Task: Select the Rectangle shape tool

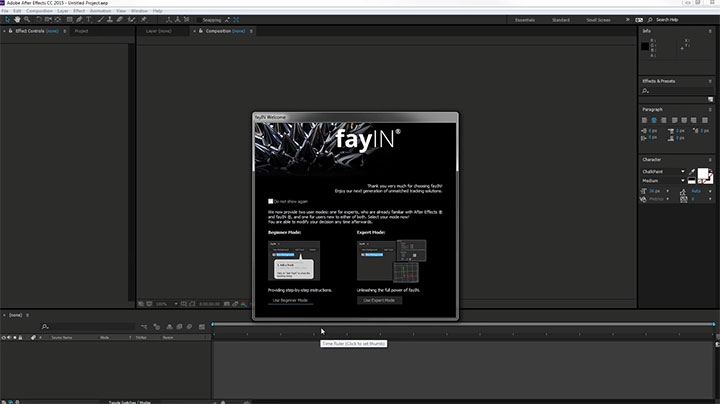Action: point(70,20)
